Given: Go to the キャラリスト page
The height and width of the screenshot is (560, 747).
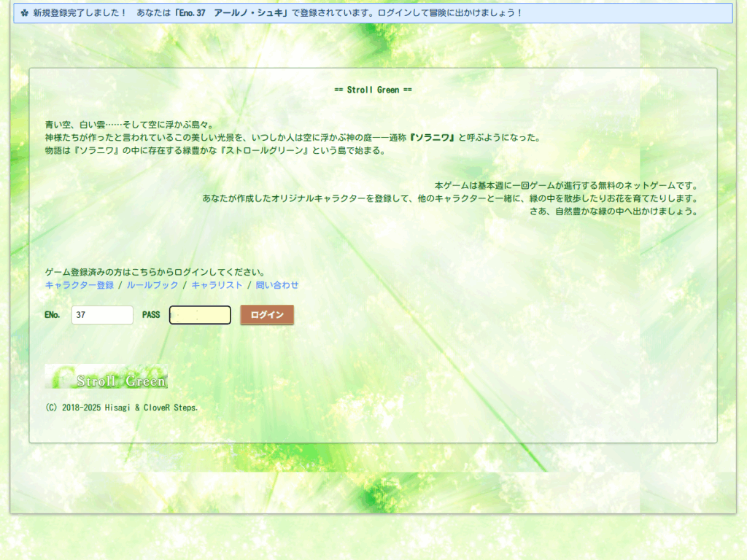Looking at the screenshot, I should pos(216,285).
